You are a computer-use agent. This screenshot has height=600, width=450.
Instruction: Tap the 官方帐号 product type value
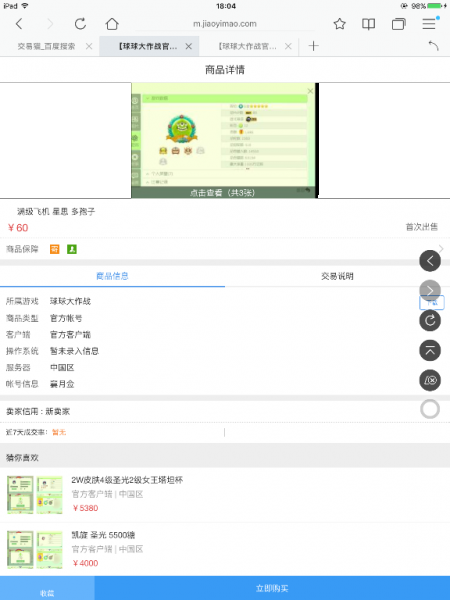tap(66, 318)
